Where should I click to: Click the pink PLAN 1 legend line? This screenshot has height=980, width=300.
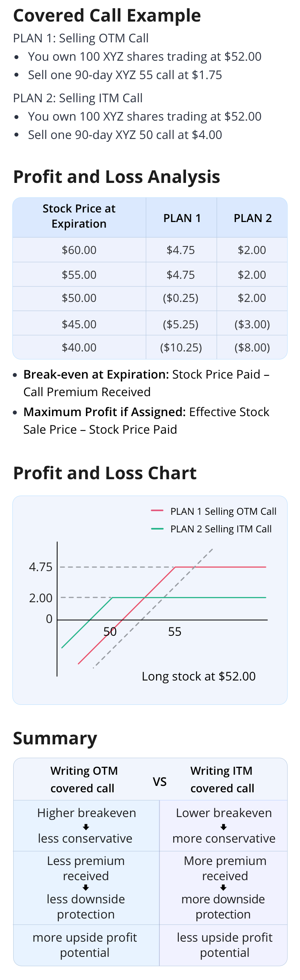[157, 511]
